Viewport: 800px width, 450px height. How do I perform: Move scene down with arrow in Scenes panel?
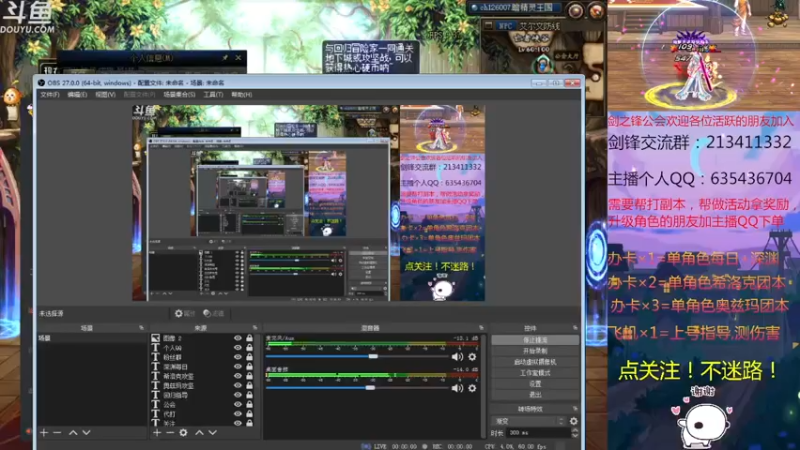tap(86, 433)
